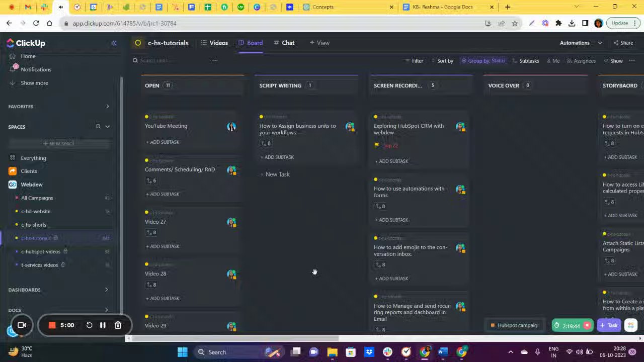Expand subtasks of How to Assign business units
Screen dimensions: 644x362
tap(266, 143)
